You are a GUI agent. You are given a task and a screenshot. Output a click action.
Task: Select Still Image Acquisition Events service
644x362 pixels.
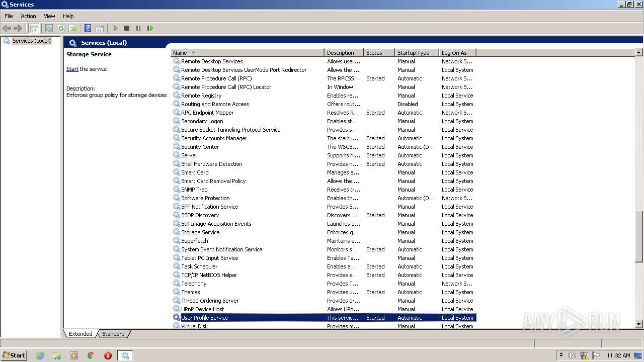click(x=324, y=224)
